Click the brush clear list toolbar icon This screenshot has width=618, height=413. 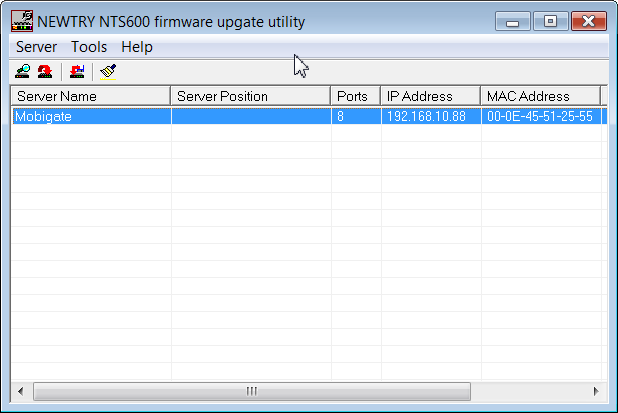click(x=108, y=71)
